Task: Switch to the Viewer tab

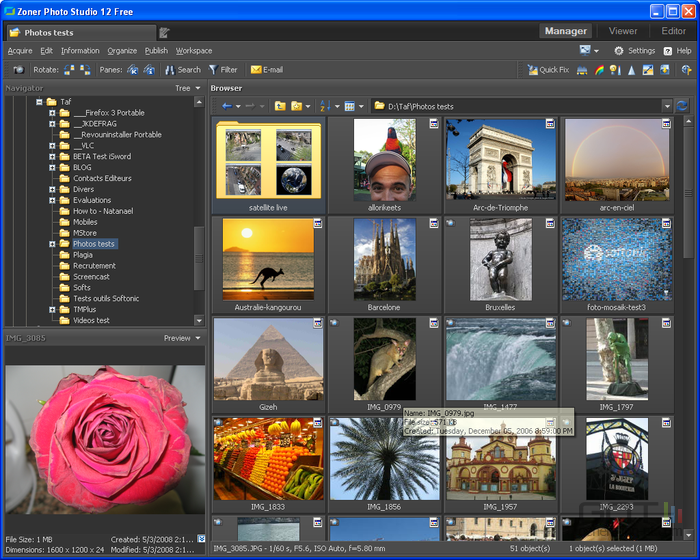Action: click(623, 31)
